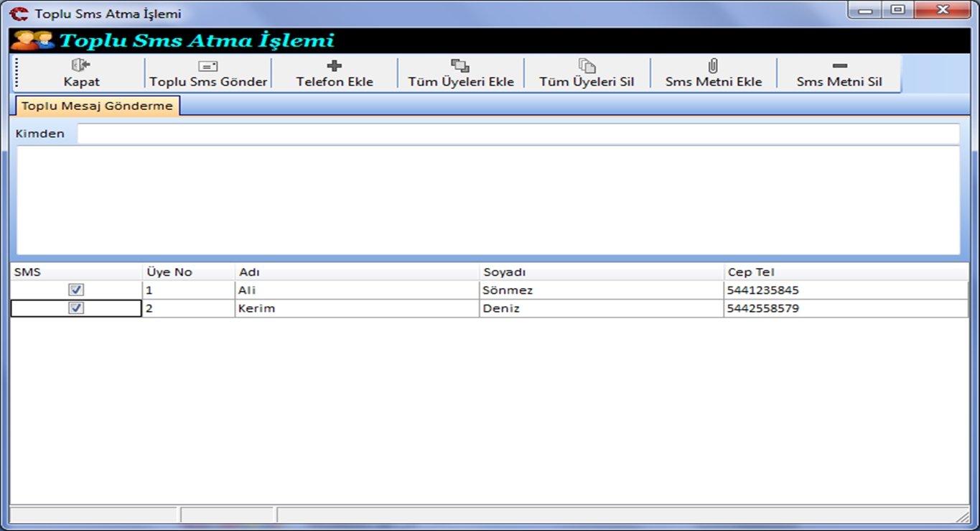This screenshot has width=980, height=531.
Task: Click the Kimden input field
Action: pos(517,134)
